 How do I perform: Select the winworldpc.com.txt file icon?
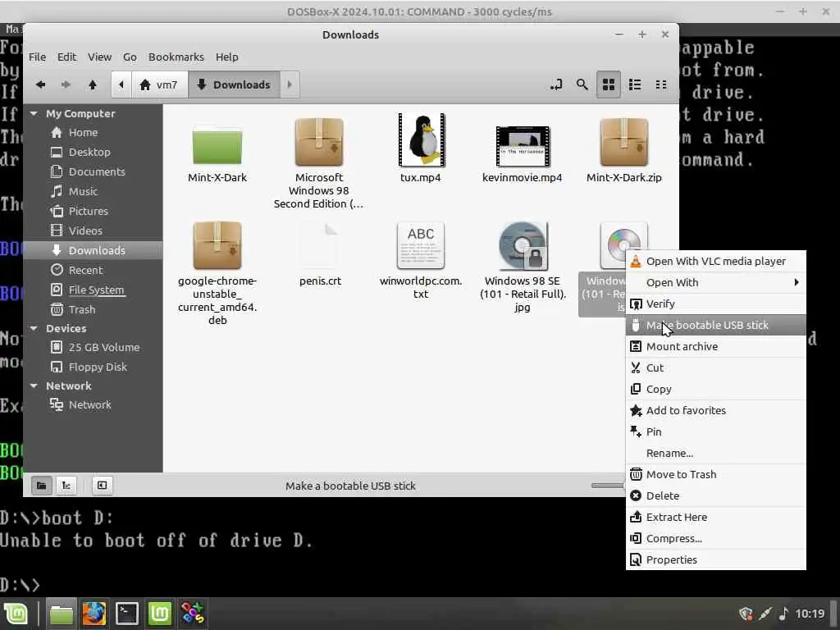421,245
